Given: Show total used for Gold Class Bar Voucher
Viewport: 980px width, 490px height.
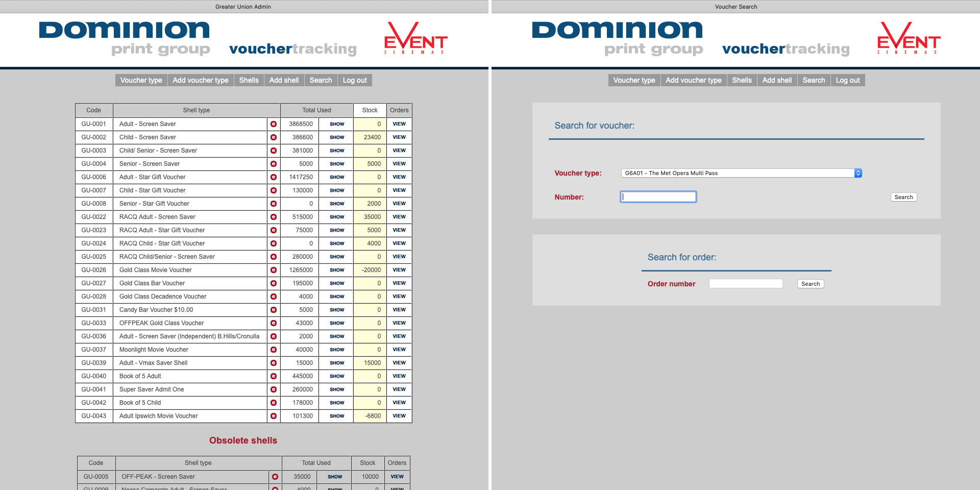Looking at the screenshot, I should click(x=337, y=283).
